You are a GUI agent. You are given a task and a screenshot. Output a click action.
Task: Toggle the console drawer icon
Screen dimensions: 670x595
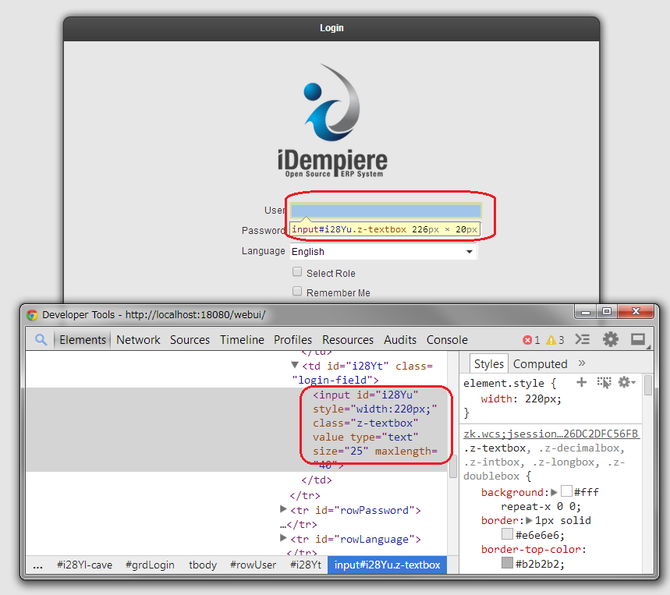point(582,339)
